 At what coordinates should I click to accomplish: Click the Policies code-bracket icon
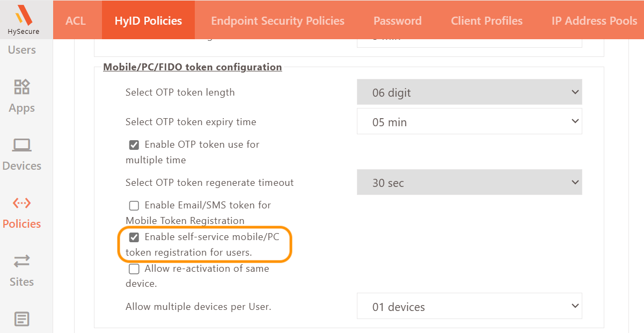click(22, 203)
